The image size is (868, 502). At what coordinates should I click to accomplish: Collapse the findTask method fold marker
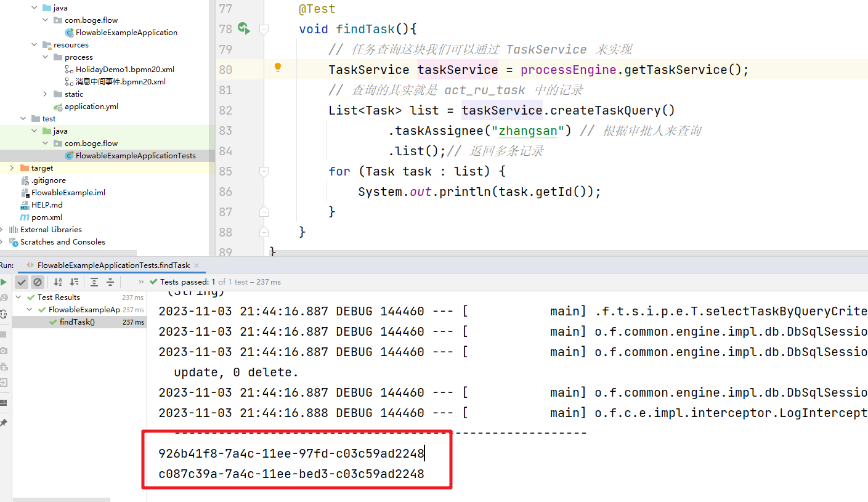pos(264,29)
